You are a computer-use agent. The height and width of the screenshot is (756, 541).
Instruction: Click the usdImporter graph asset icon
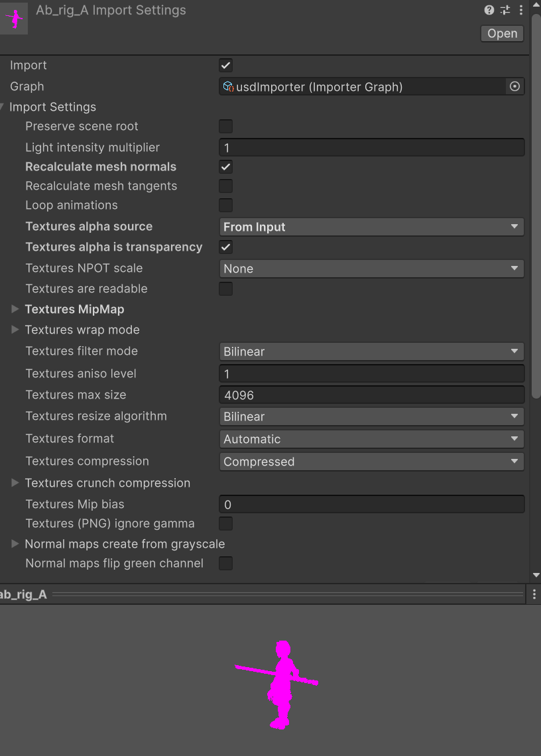pos(229,87)
